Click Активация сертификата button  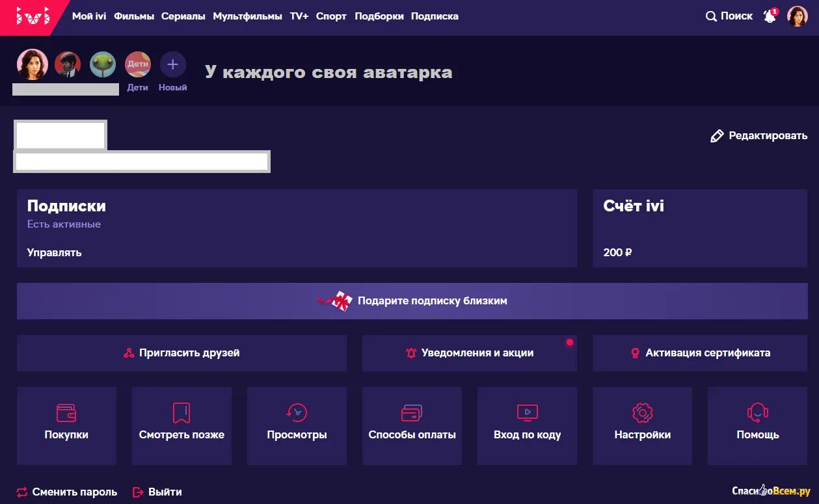point(700,353)
